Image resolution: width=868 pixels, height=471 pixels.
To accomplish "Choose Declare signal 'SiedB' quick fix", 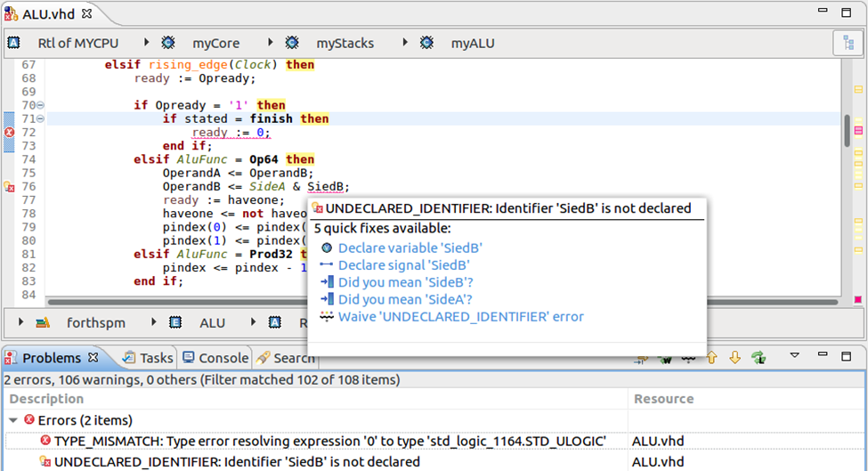I will click(403, 265).
